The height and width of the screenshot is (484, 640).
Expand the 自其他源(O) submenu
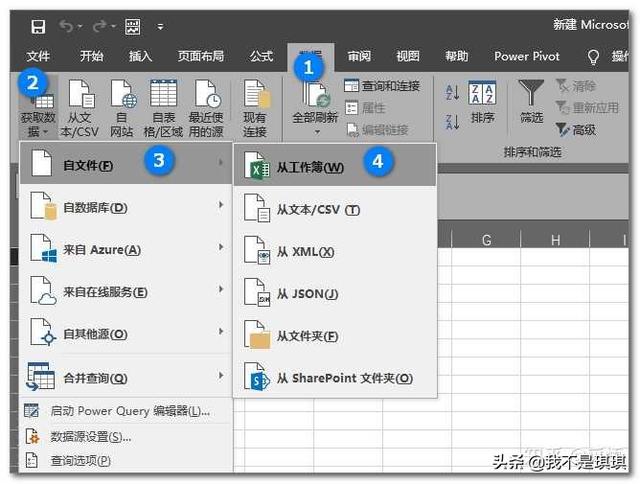[x=126, y=333]
